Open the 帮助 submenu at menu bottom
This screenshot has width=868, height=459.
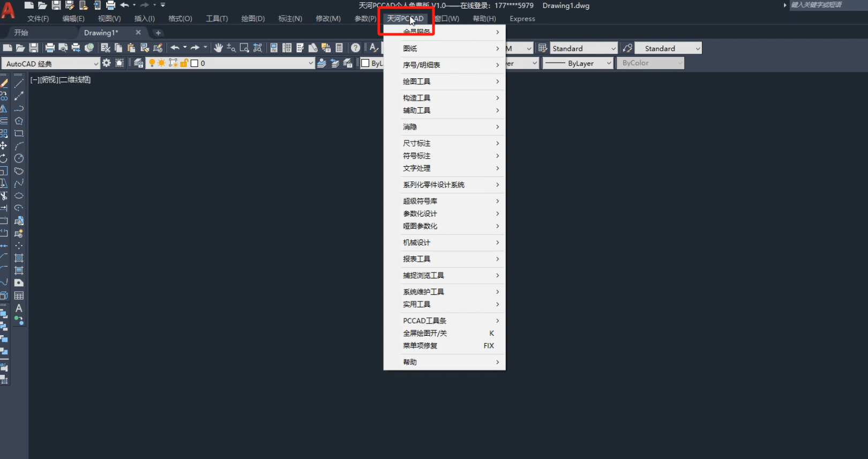tap(445, 362)
